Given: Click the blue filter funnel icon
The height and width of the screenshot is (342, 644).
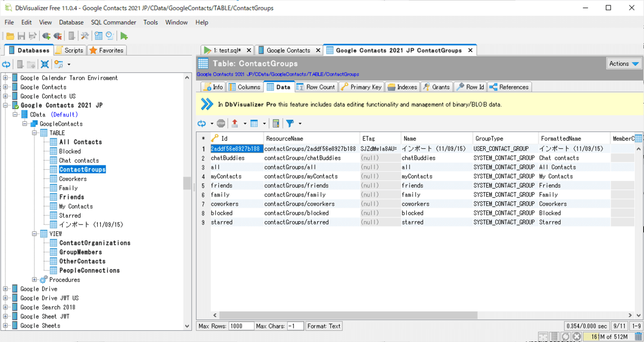Looking at the screenshot, I should pos(290,123).
